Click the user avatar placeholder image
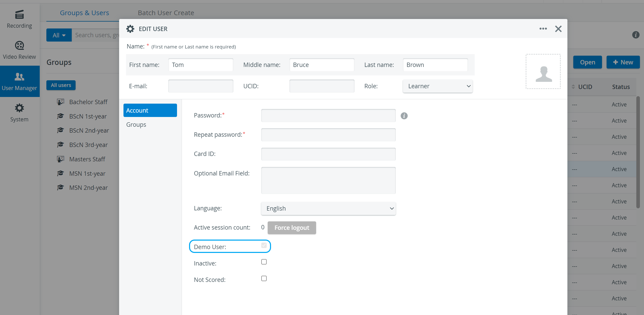The width and height of the screenshot is (644, 315). pos(543,72)
